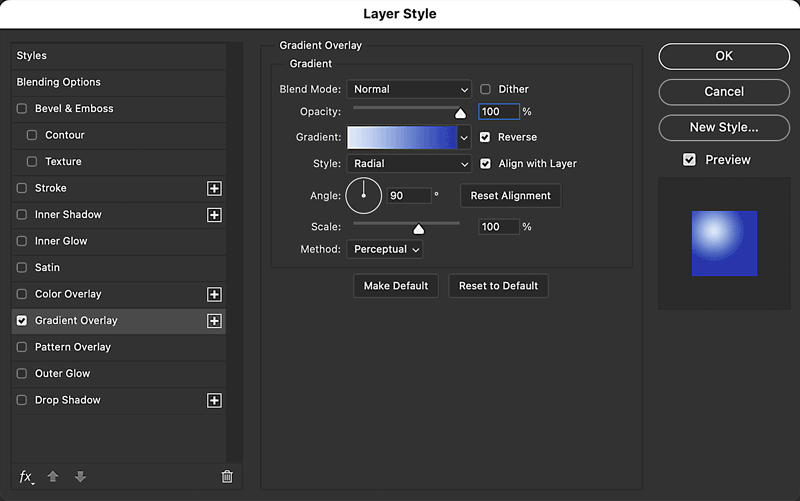The image size is (800, 501).
Task: Open the fx effects menu icon
Action: coord(26,477)
